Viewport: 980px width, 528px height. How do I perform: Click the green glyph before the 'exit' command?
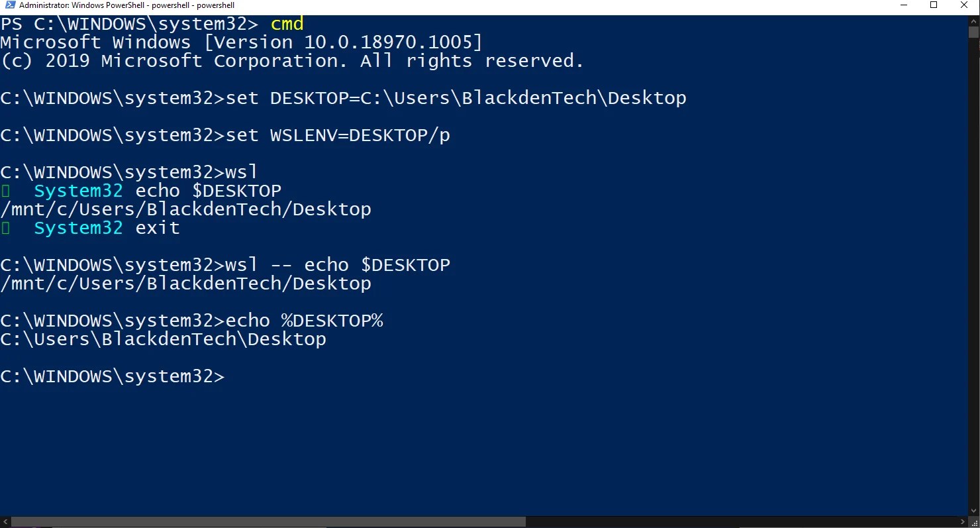tap(4, 228)
